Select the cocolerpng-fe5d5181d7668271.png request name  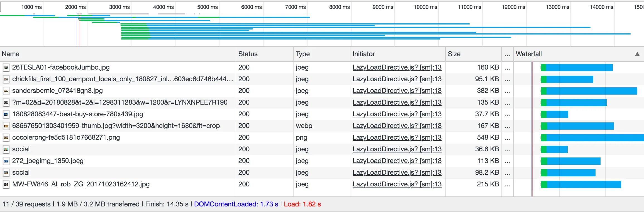(66, 137)
